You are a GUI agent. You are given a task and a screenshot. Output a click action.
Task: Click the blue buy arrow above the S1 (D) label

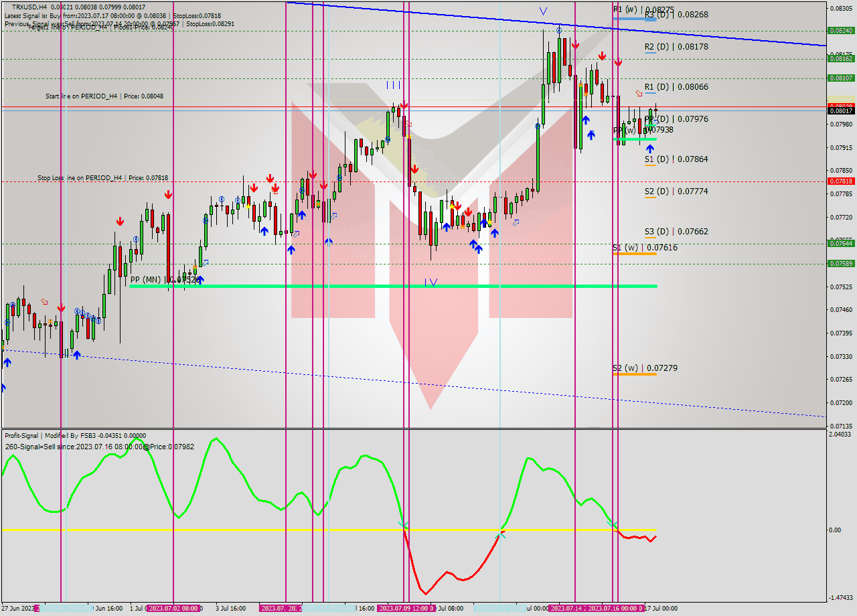pyautogui.click(x=649, y=149)
